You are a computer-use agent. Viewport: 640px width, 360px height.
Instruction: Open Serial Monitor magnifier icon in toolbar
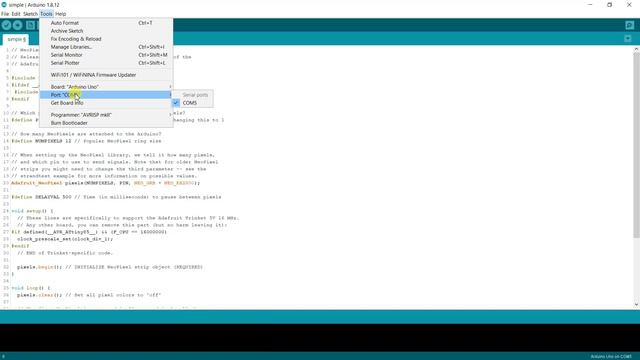629,25
